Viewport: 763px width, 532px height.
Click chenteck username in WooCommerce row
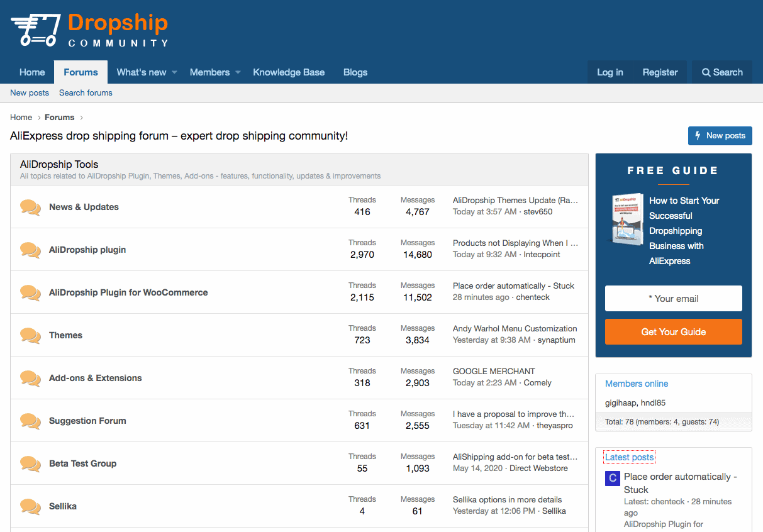(533, 297)
